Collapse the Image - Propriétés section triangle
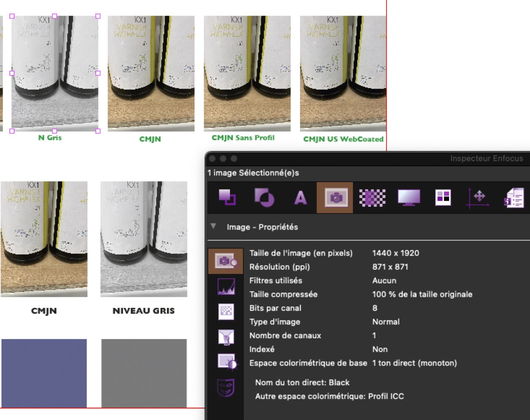The image size is (530, 420). pos(213,226)
